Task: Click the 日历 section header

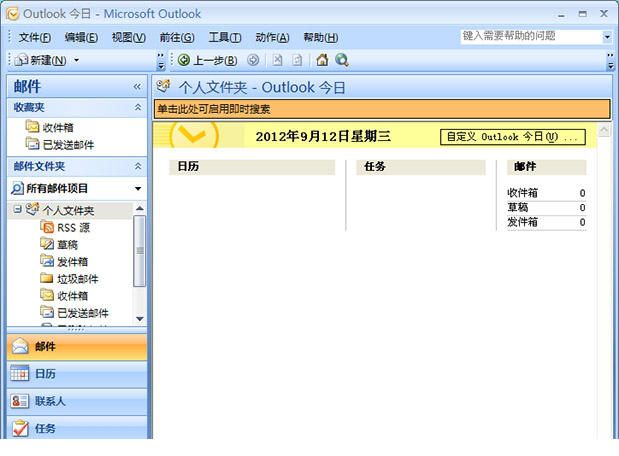Action: point(252,167)
